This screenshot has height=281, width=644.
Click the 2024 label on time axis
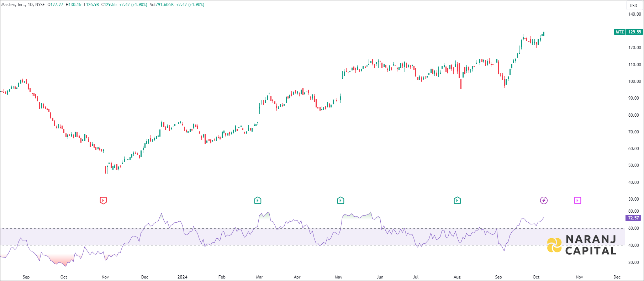click(x=182, y=277)
